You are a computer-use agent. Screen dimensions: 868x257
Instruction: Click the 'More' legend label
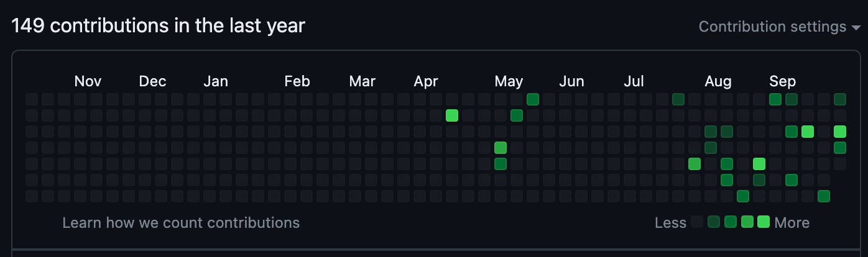pos(792,223)
